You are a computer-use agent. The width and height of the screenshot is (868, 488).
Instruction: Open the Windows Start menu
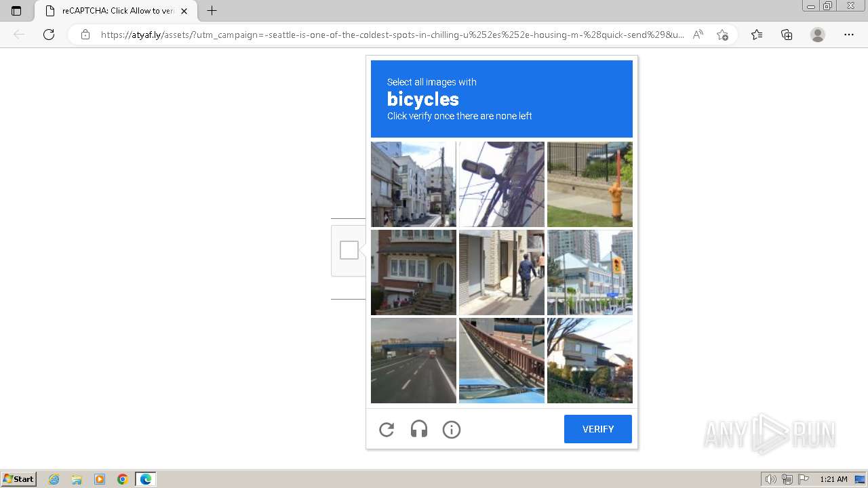tap(19, 479)
